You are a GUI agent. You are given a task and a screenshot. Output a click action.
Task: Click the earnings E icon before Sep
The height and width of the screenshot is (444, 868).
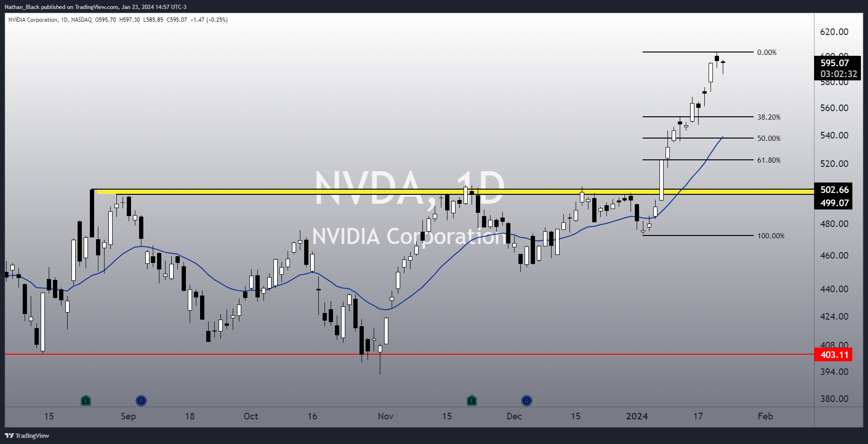pyautogui.click(x=86, y=401)
